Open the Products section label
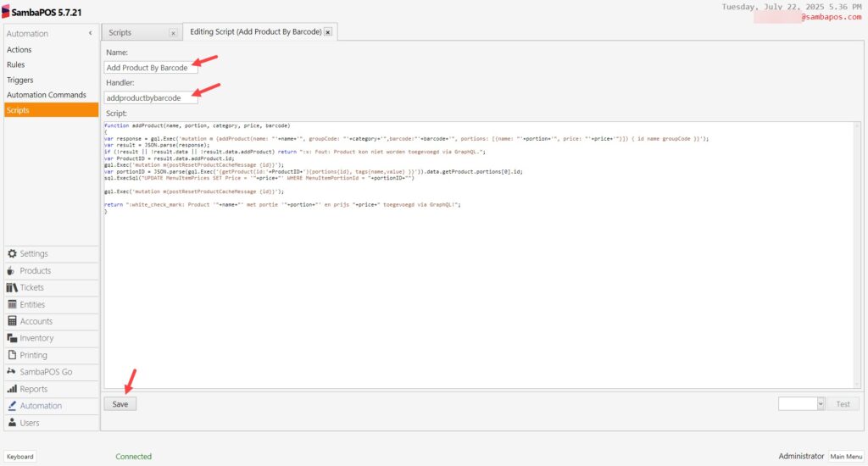The height and width of the screenshot is (466, 868). coord(36,270)
